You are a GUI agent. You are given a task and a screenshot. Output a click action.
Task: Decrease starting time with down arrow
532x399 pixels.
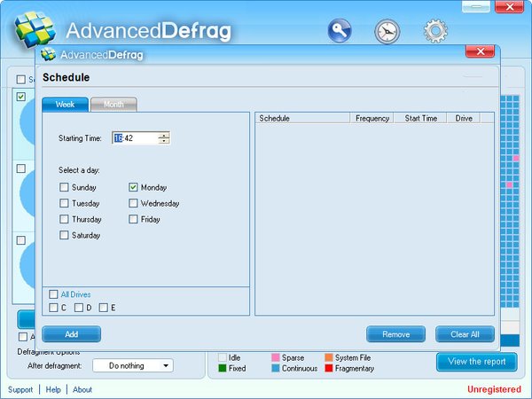click(x=163, y=141)
